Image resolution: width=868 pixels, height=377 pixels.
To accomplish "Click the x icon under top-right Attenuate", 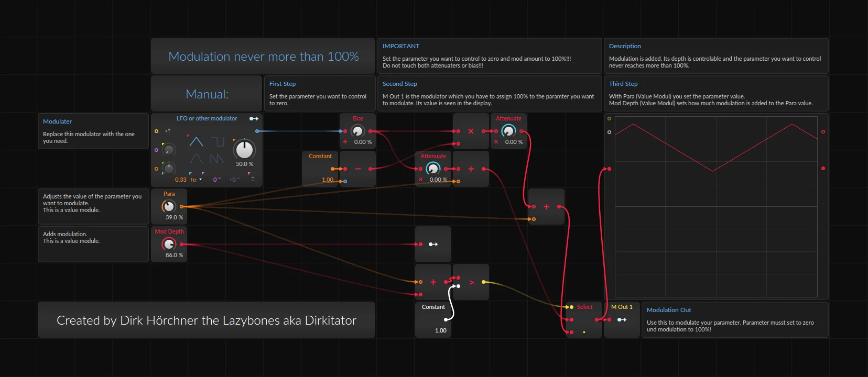I will [x=496, y=142].
